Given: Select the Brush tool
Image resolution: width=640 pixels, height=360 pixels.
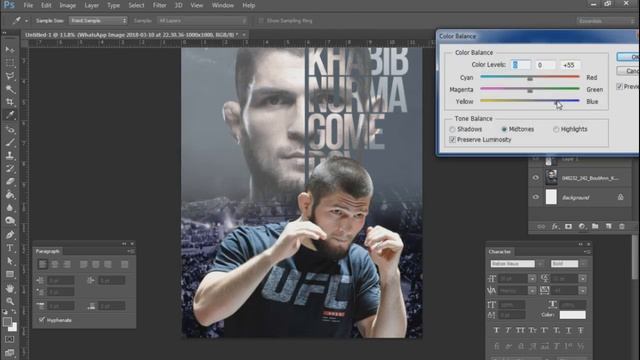Looking at the screenshot, I should tap(10, 142).
